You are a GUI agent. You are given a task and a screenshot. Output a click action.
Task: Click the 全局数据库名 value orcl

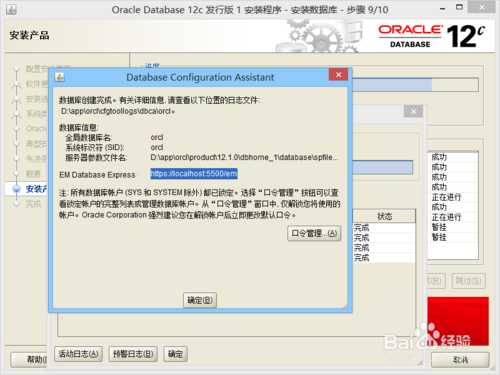(157, 137)
